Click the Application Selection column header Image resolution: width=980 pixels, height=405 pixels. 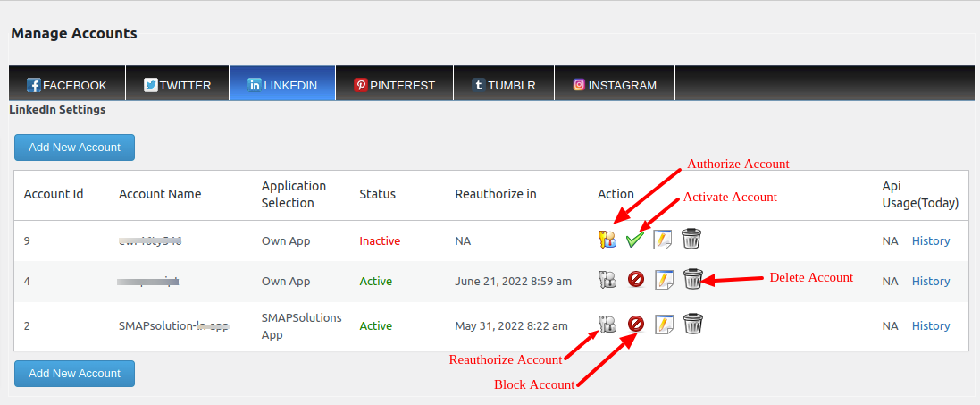(294, 195)
